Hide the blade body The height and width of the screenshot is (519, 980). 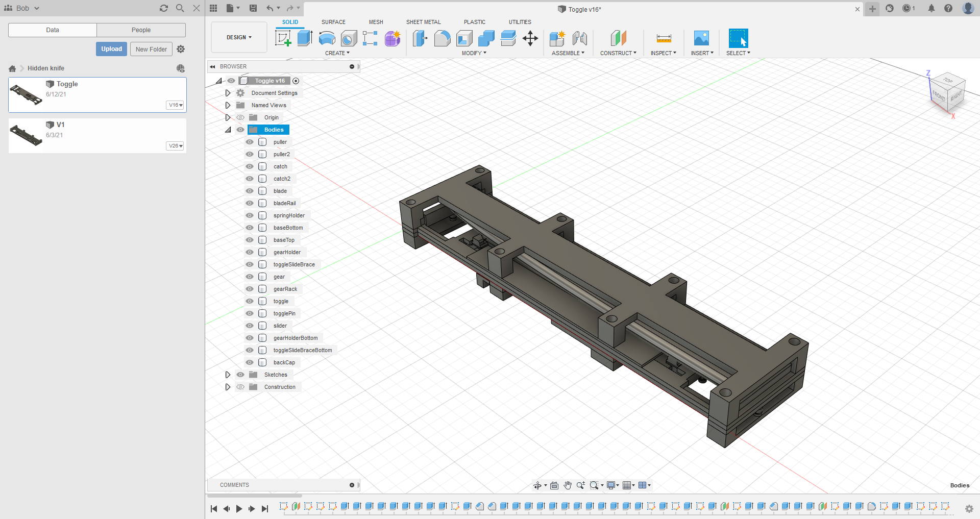250,191
